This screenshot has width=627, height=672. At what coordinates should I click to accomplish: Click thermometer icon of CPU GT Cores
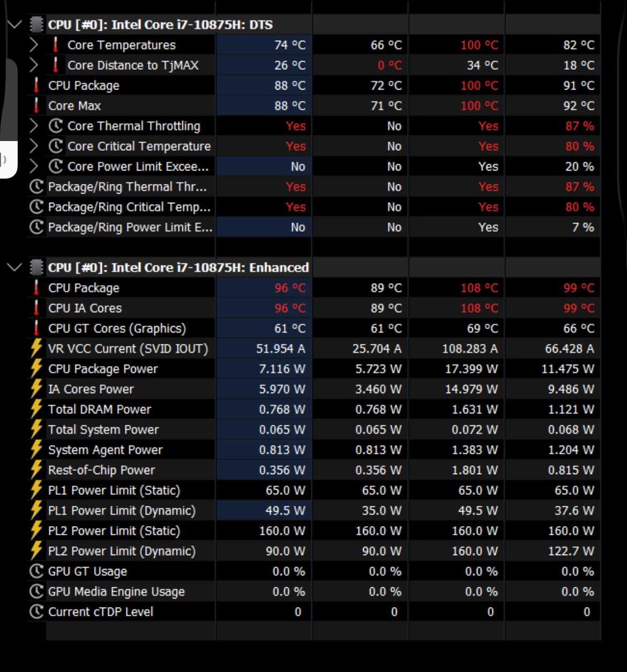coord(36,328)
